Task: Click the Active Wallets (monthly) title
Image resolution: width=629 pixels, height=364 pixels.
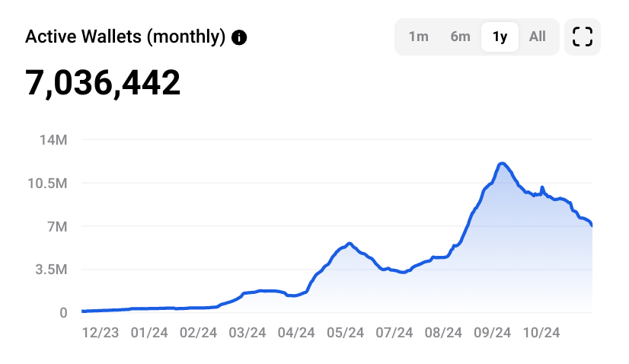Action: [x=126, y=37]
